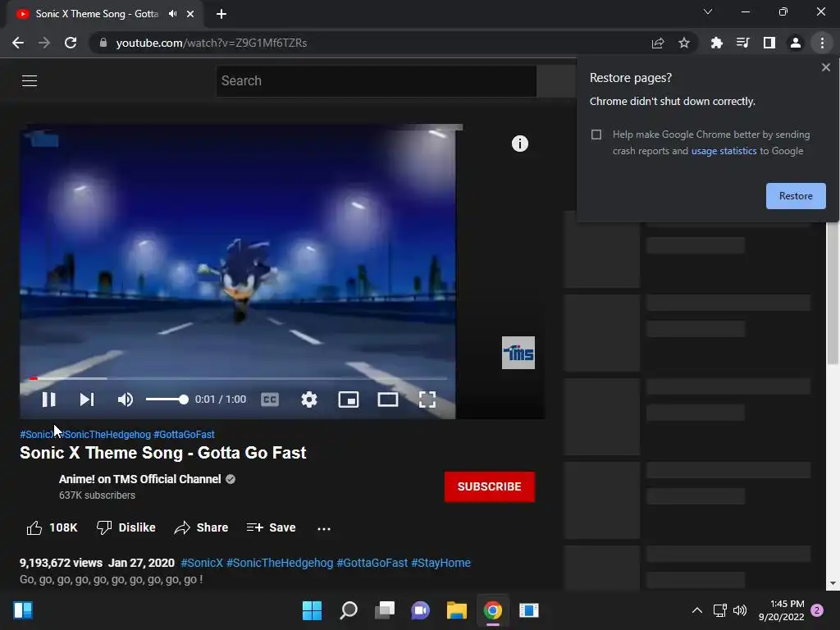The image size is (840, 630).
Task: Share the video
Action: click(202, 527)
